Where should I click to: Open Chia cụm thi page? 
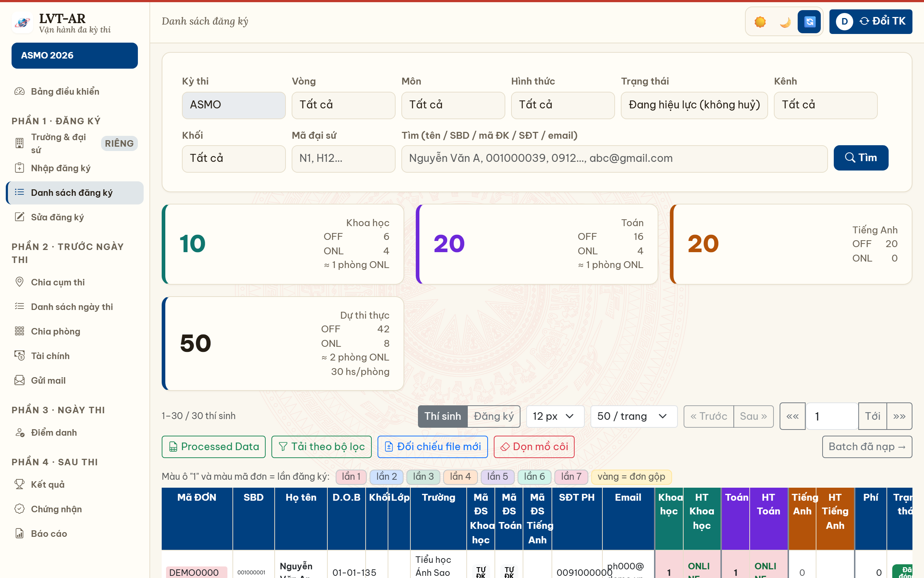click(x=74, y=282)
